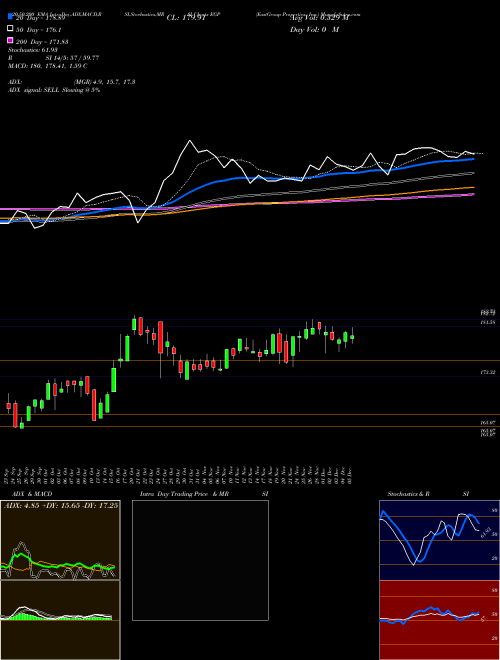Click the 173.22 price axis label

coord(488,373)
